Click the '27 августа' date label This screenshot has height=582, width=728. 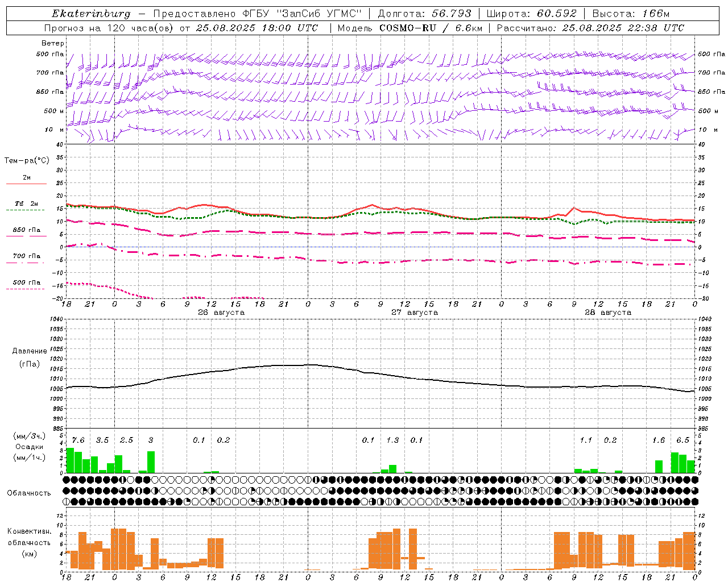coord(414,313)
